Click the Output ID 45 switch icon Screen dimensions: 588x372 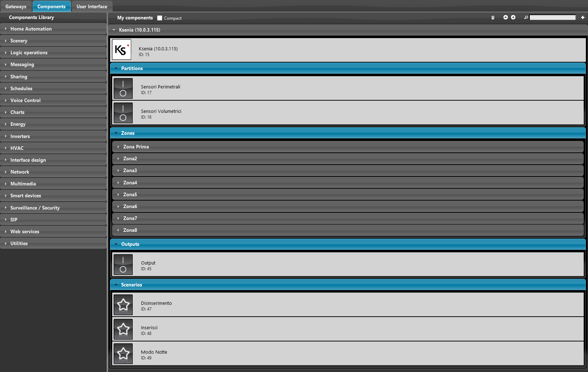click(123, 265)
